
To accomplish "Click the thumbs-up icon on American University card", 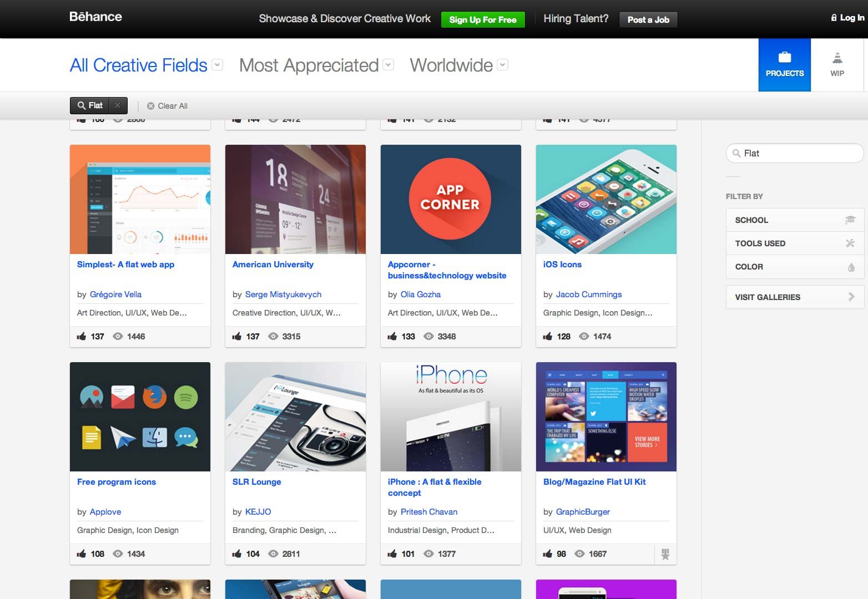I will (237, 336).
